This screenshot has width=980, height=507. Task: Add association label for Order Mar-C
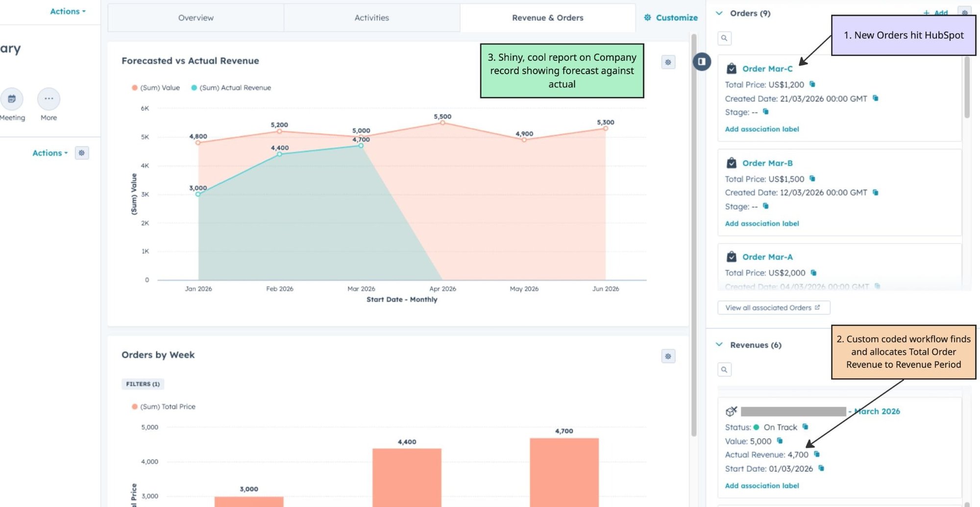pos(762,129)
